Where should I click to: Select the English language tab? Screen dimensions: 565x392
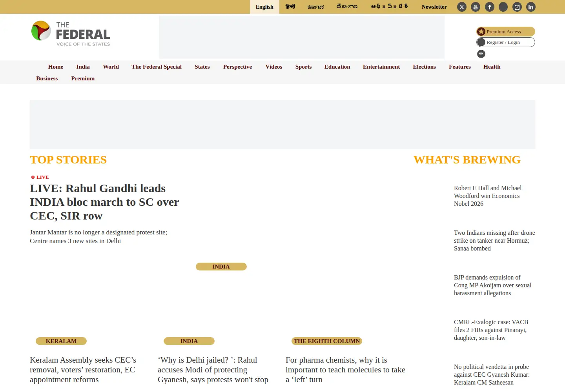click(264, 7)
